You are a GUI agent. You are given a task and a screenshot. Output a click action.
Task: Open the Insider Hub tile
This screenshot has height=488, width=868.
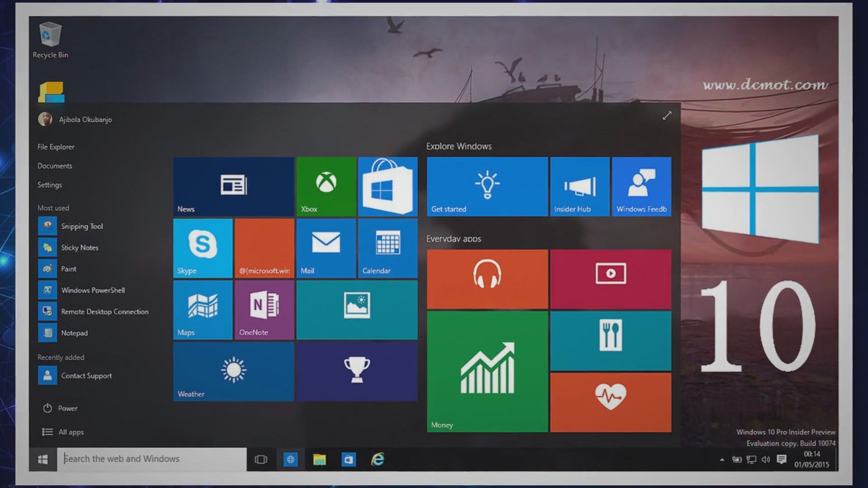coord(580,187)
